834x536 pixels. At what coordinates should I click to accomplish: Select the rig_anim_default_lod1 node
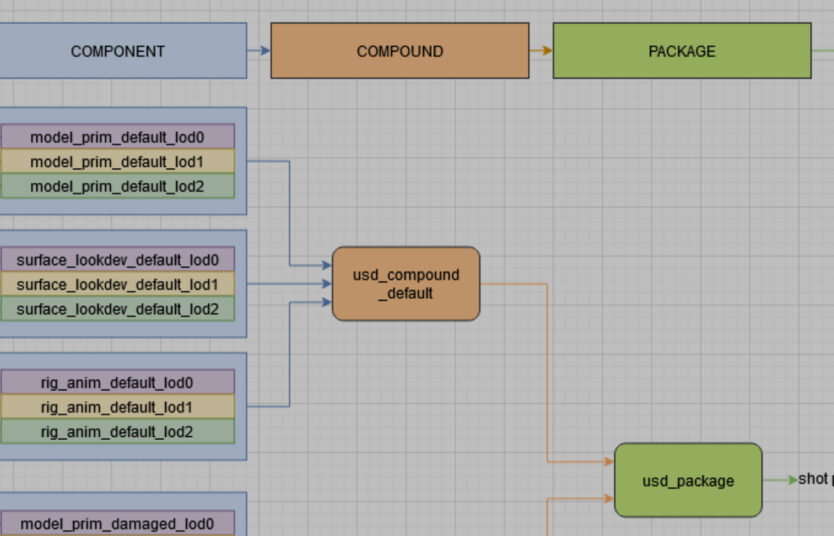(117, 407)
